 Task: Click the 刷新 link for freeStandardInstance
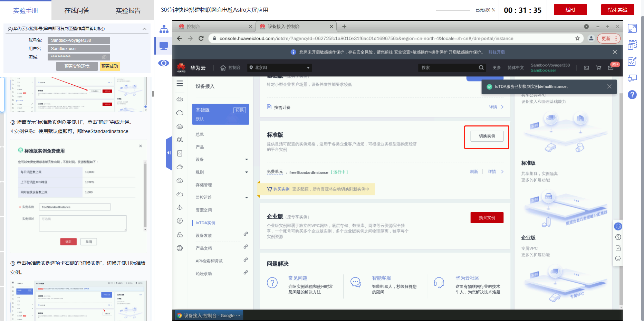(474, 172)
